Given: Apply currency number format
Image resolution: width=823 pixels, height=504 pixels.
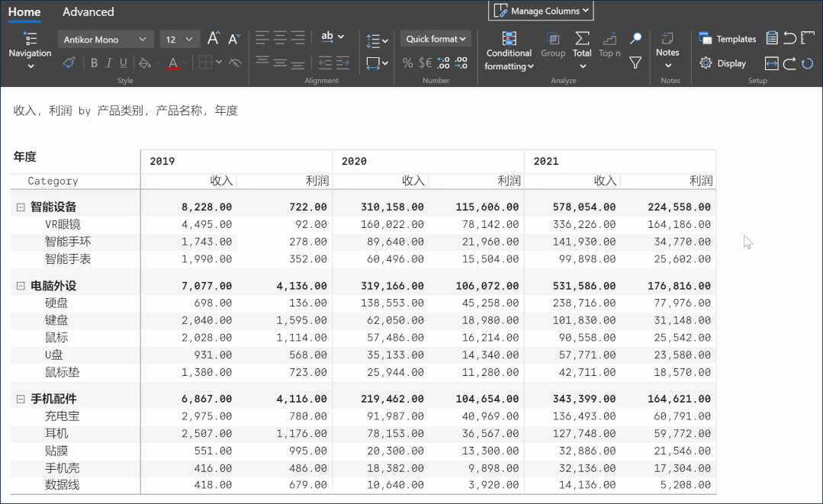Looking at the screenshot, I should point(425,63).
